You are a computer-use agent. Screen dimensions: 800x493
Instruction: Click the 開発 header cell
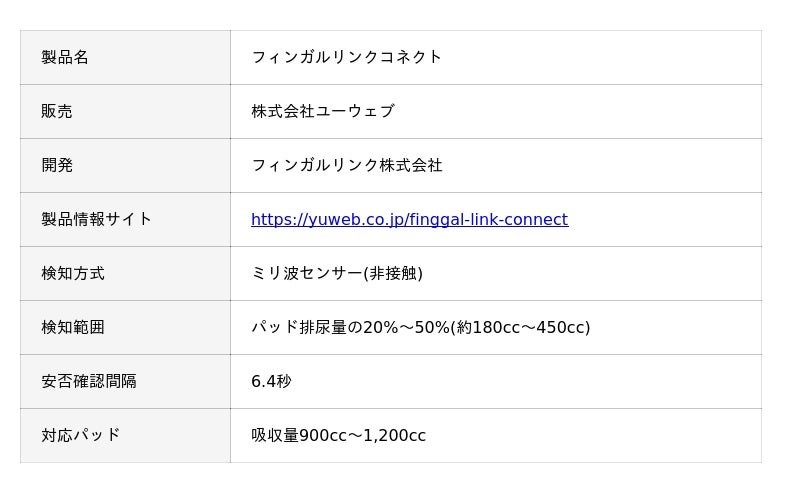57,166
